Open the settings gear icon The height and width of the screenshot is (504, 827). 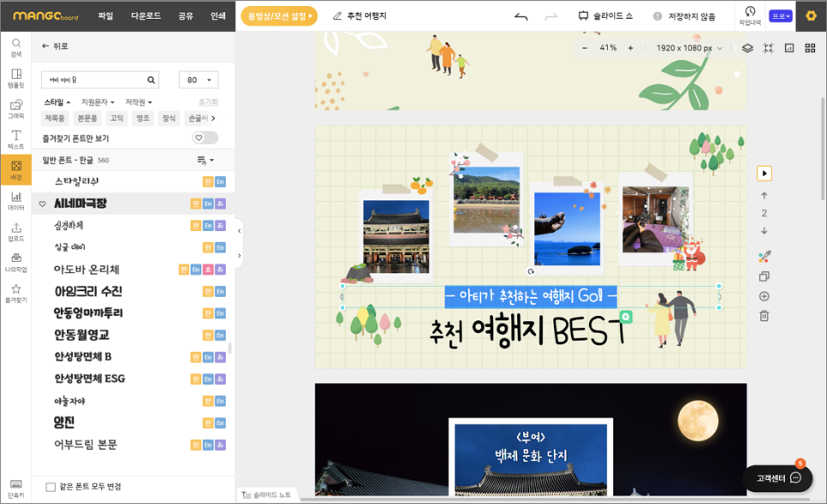coord(811,15)
